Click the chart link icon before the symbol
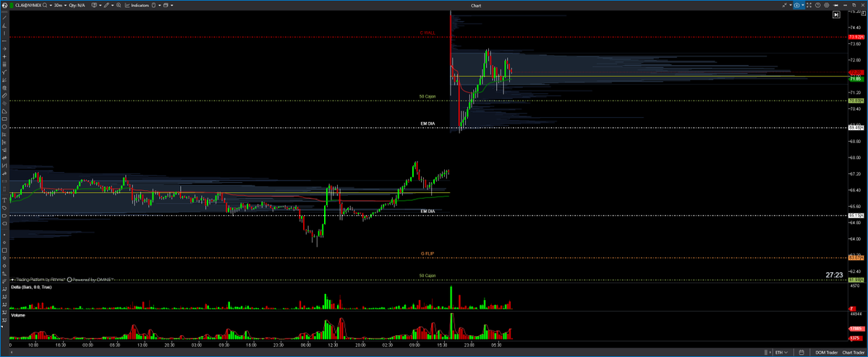The height and width of the screenshot is (357, 868). [4, 5]
